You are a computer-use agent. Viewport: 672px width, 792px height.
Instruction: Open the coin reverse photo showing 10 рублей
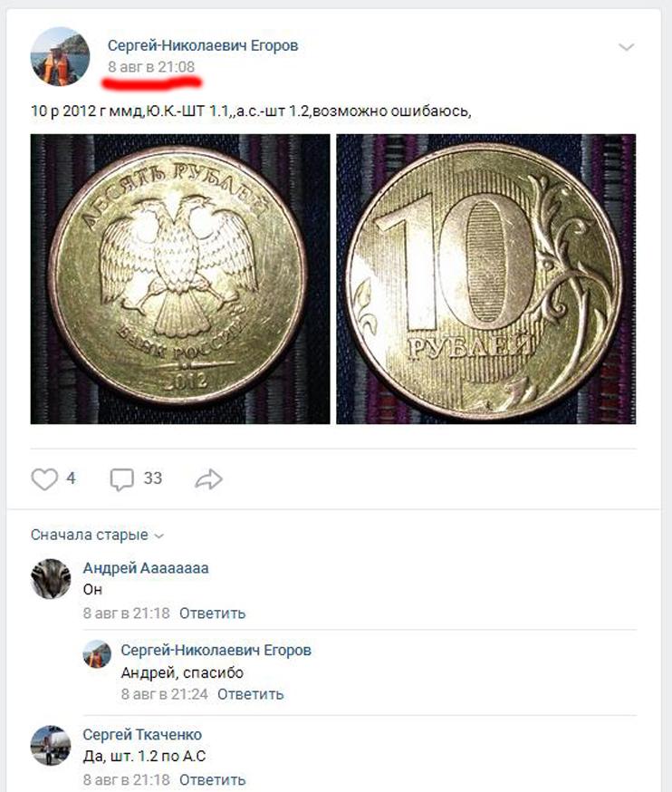click(486, 279)
